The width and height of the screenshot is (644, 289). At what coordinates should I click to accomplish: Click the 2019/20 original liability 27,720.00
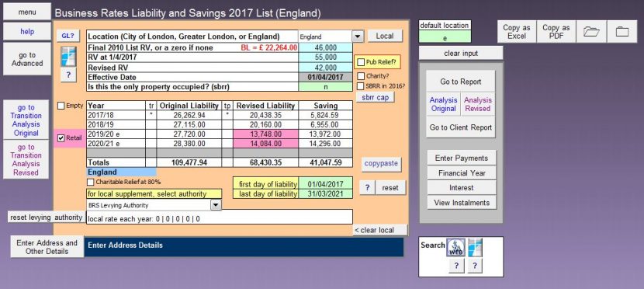[189, 134]
